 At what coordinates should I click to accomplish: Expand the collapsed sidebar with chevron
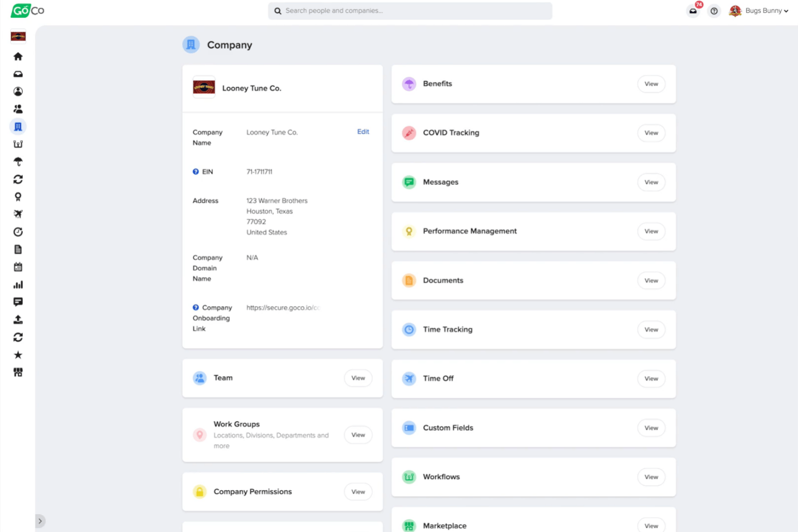(x=40, y=521)
